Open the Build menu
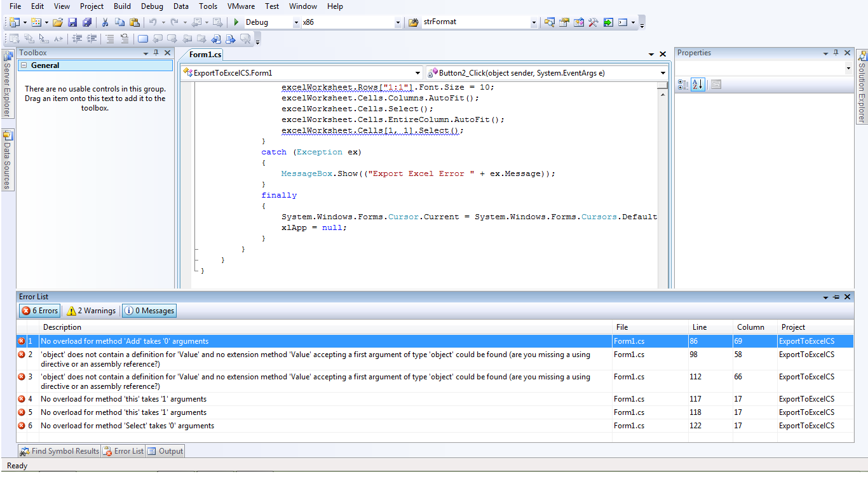This screenshot has width=868, height=488. [x=122, y=6]
